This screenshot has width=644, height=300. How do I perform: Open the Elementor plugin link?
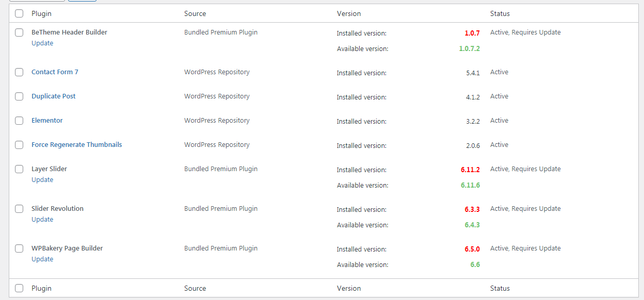tap(47, 121)
